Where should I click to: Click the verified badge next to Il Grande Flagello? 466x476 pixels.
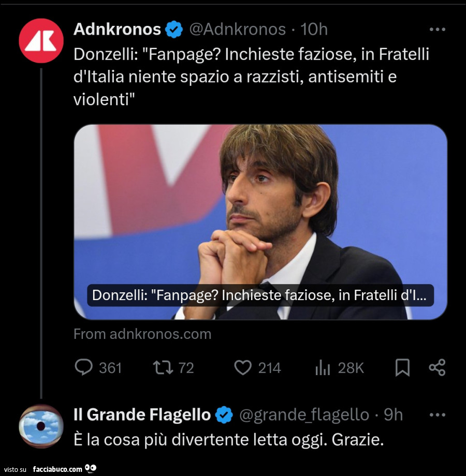pos(224,414)
